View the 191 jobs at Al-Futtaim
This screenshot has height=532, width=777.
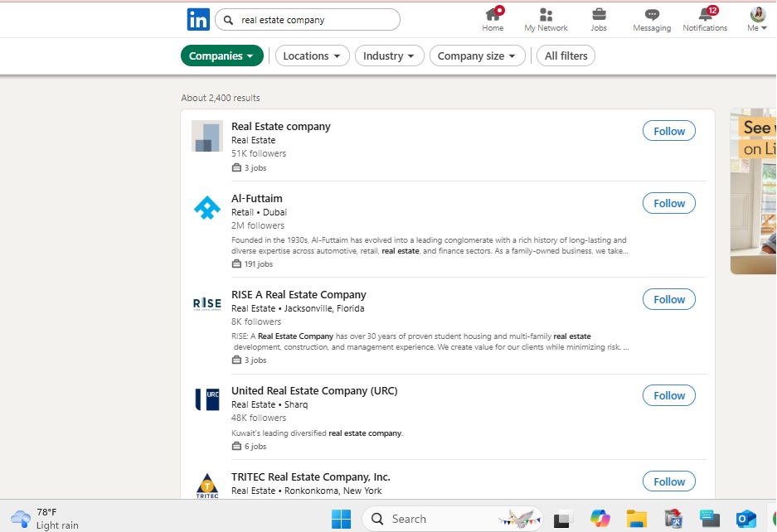pyautogui.click(x=258, y=264)
